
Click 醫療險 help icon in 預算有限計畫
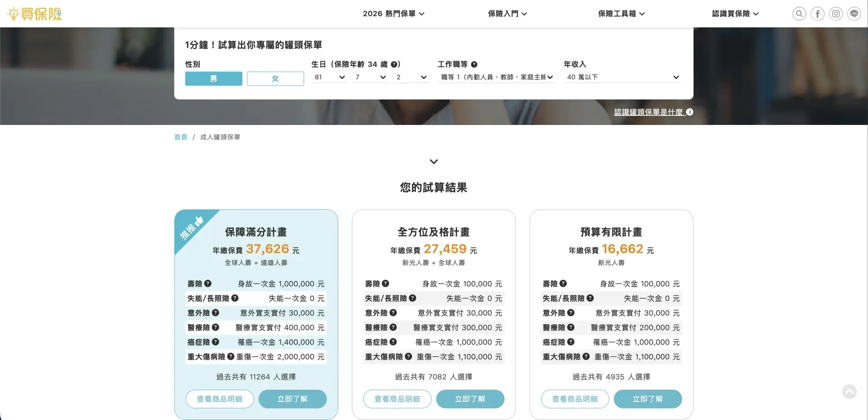571,327
